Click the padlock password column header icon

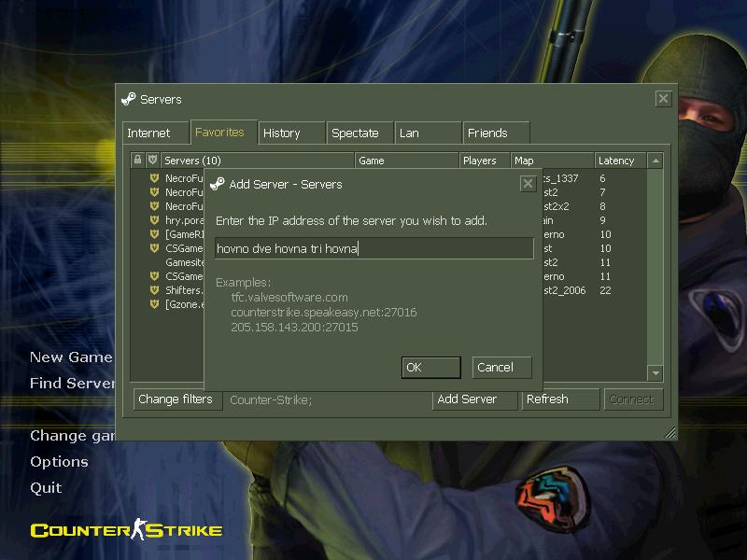tap(138, 161)
